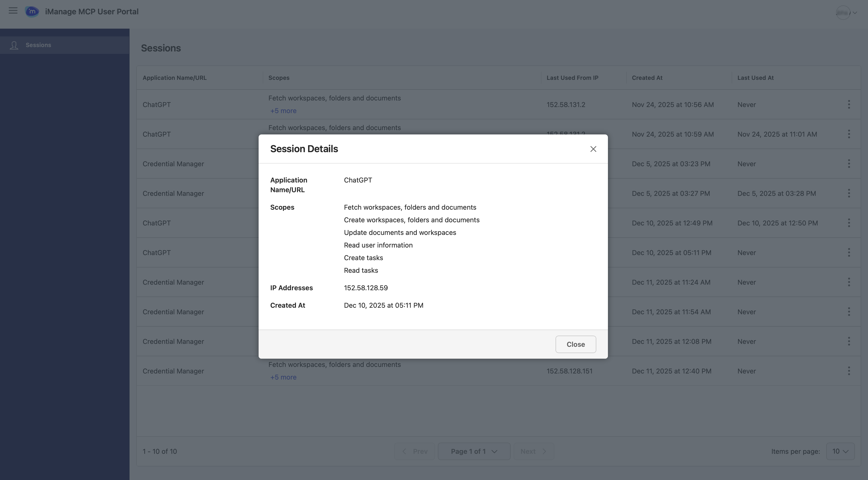Select Sessions in the sidebar
The height and width of the screenshot is (480, 868).
pos(65,45)
